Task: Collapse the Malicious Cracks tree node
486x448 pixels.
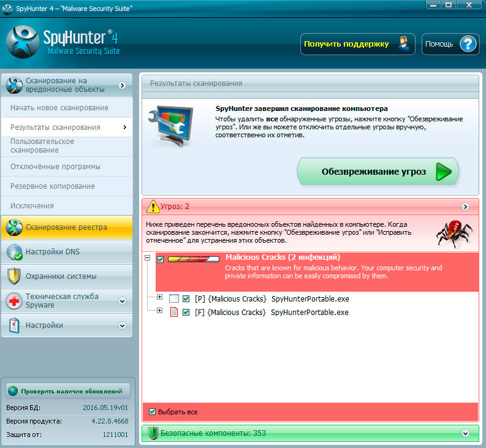Action: pyautogui.click(x=147, y=259)
